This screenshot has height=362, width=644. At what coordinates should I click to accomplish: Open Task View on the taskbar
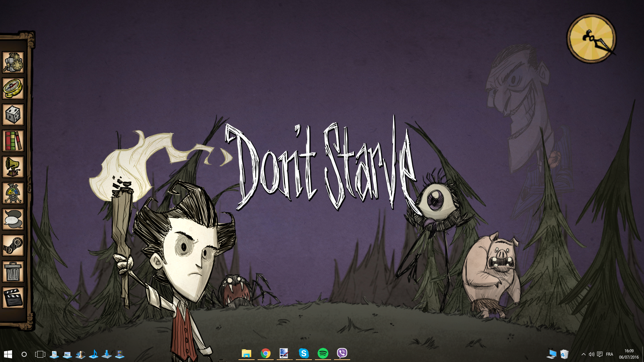(x=40, y=354)
